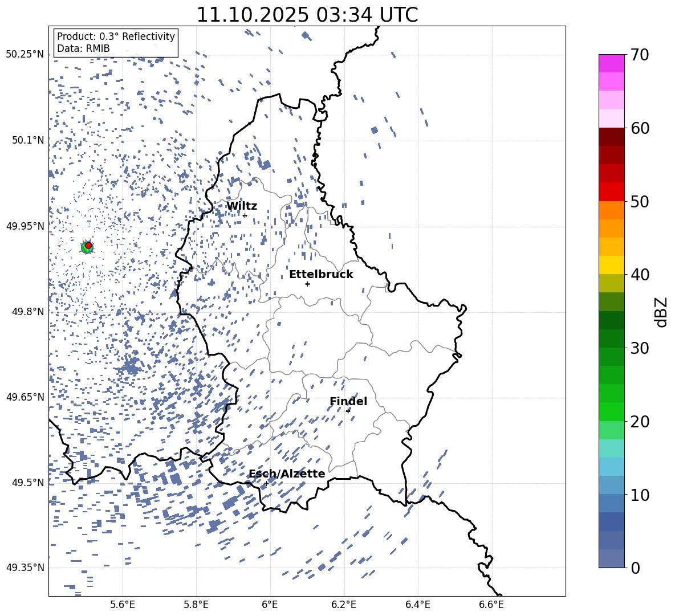Click the red radar site marker
The width and height of the screenshot is (675, 616).
tap(88, 246)
